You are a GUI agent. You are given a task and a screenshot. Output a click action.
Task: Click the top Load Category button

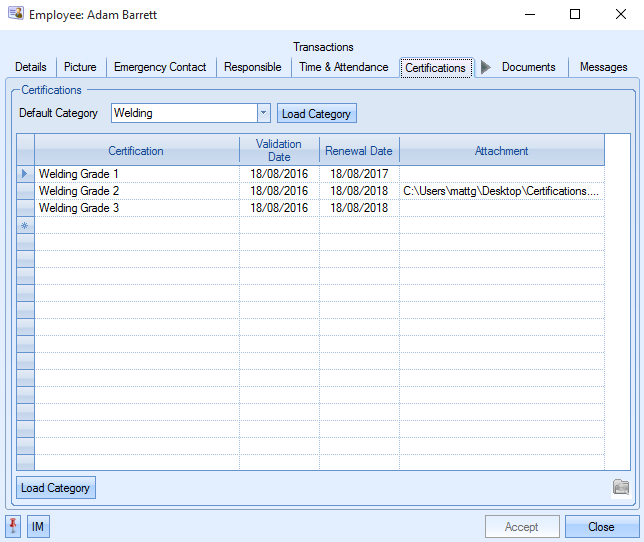tap(316, 114)
